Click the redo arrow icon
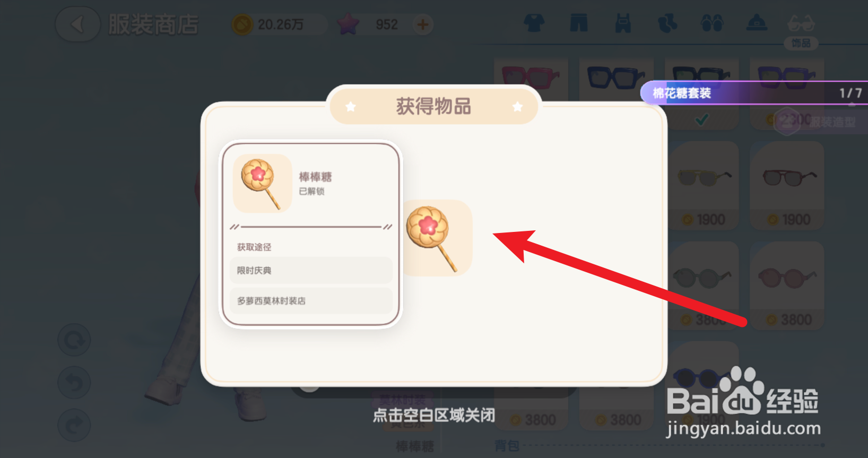 (x=74, y=425)
